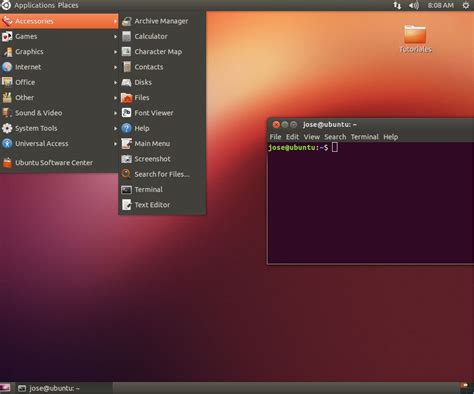Open the network connections indicator
Image resolution: width=474 pixels, height=394 pixels.
tap(397, 5)
